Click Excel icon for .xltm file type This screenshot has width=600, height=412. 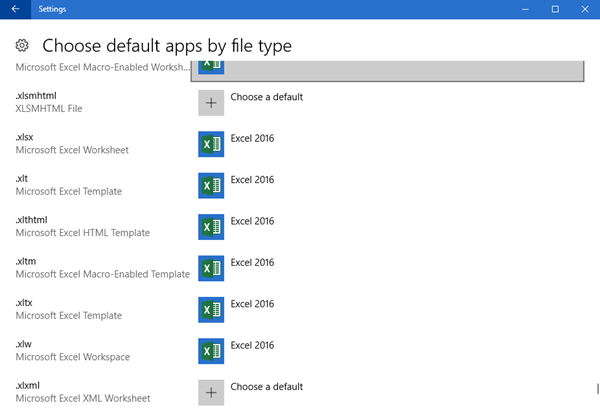pyautogui.click(x=211, y=268)
